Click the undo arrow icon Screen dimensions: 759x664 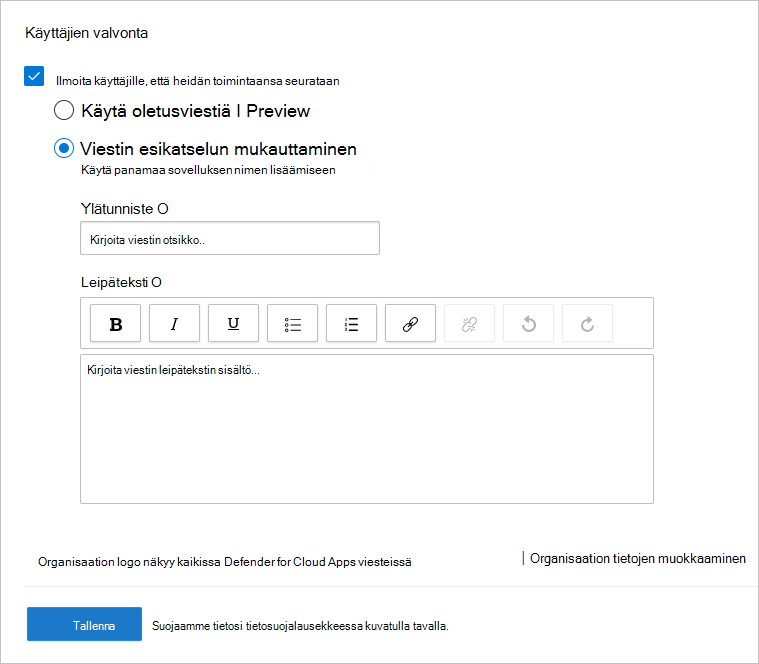click(529, 323)
